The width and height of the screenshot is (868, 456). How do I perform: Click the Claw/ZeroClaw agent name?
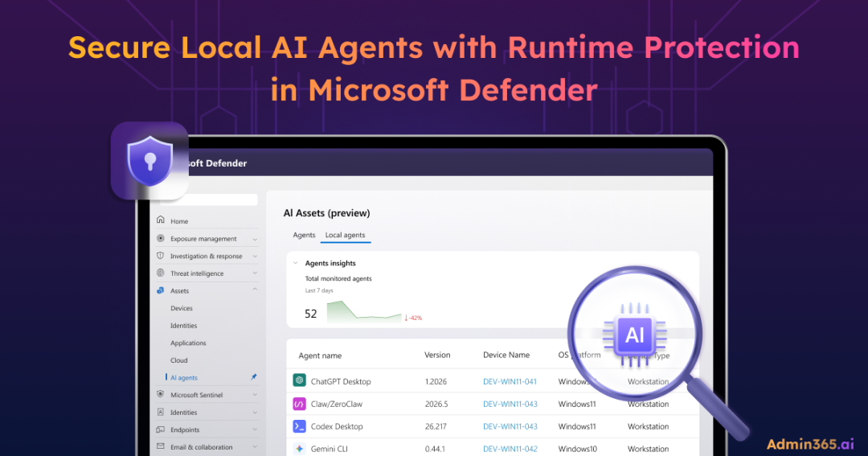[337, 404]
